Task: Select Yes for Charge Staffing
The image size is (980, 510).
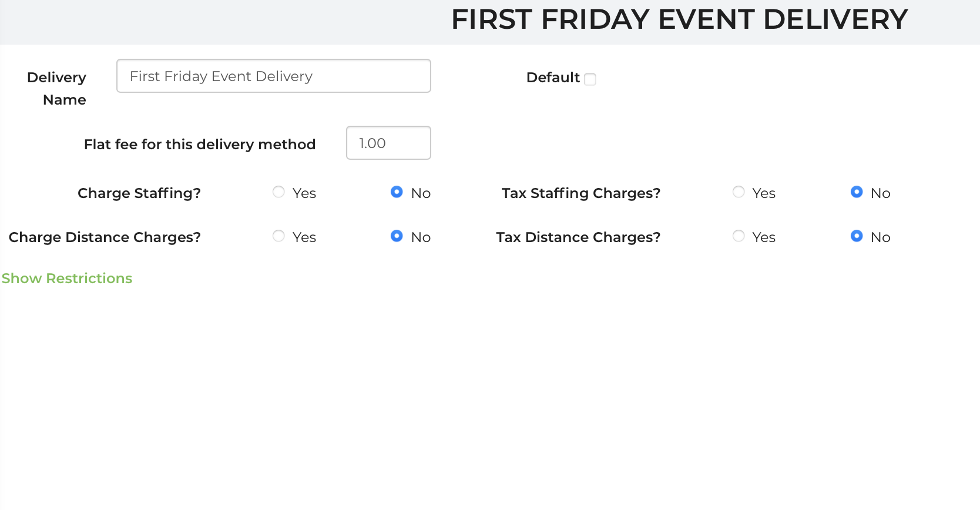Action: click(x=278, y=192)
